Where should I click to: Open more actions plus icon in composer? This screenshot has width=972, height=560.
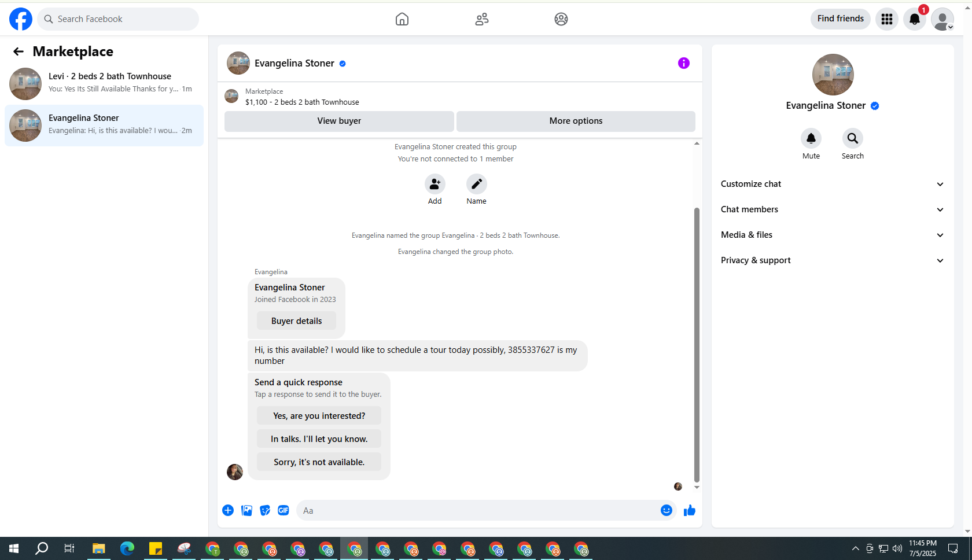[228, 510]
